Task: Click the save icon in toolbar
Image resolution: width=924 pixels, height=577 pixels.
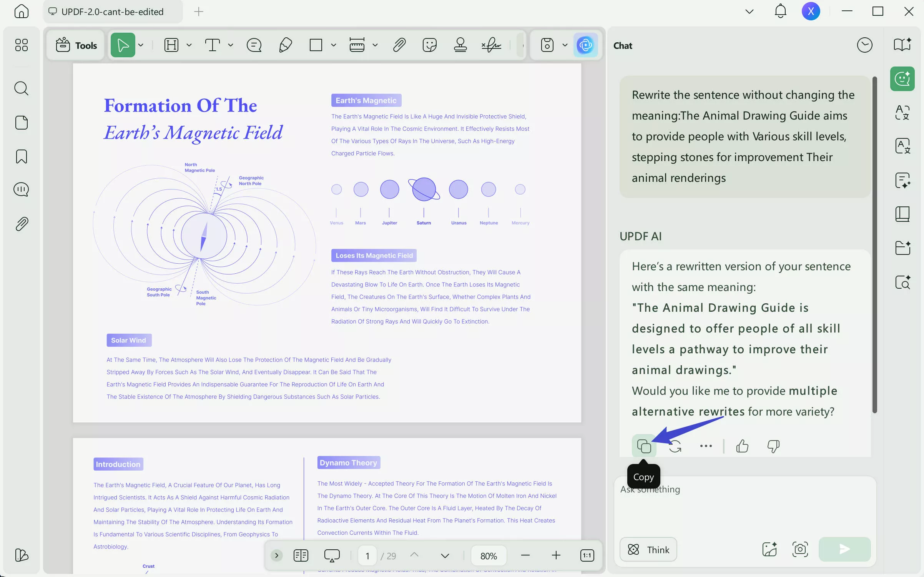Action: 547,45
